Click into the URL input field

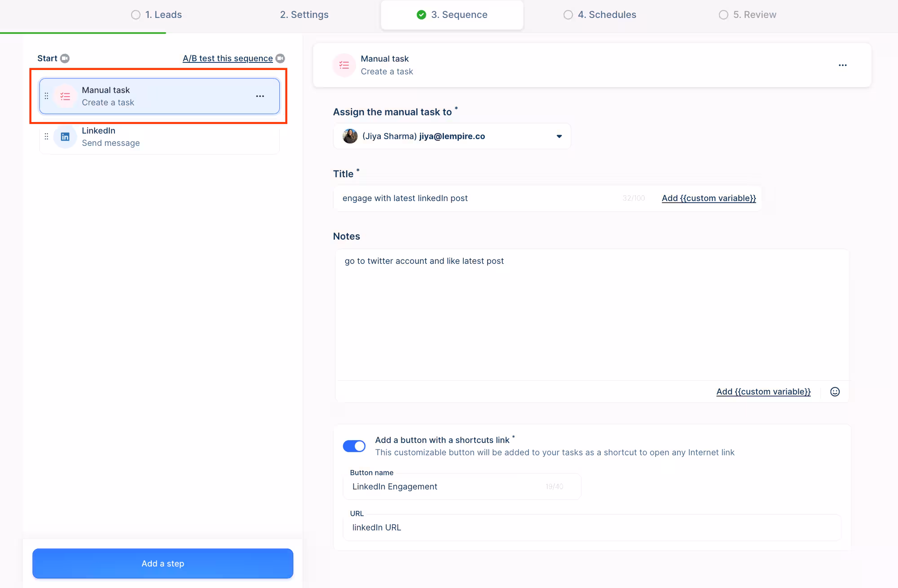[592, 527]
